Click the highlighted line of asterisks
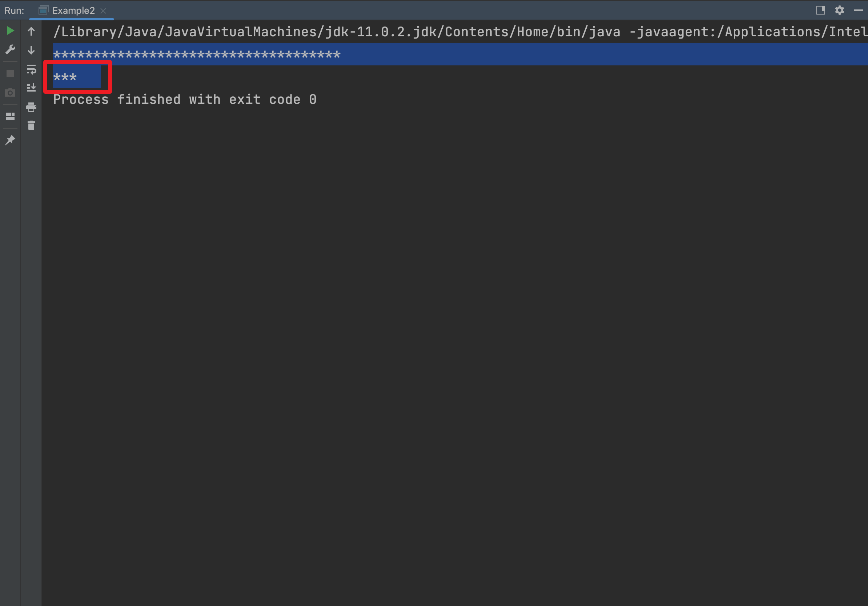The width and height of the screenshot is (868, 606). [x=197, y=55]
